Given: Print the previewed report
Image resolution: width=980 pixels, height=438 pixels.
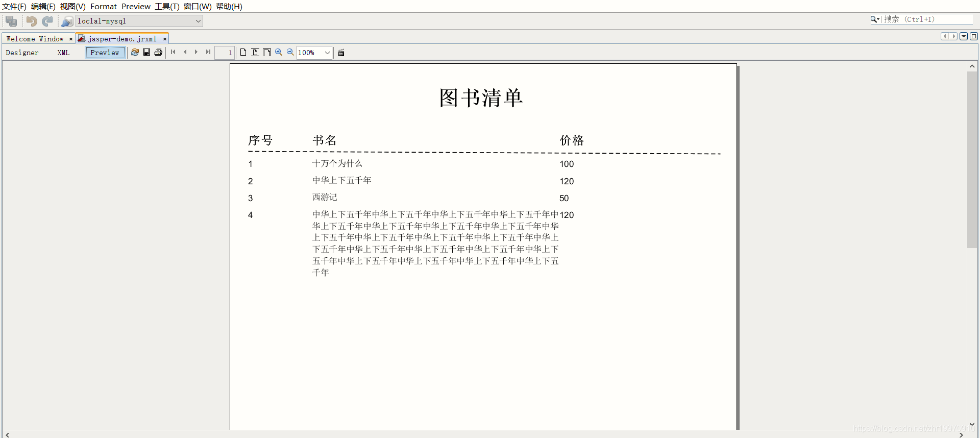Looking at the screenshot, I should tap(158, 52).
